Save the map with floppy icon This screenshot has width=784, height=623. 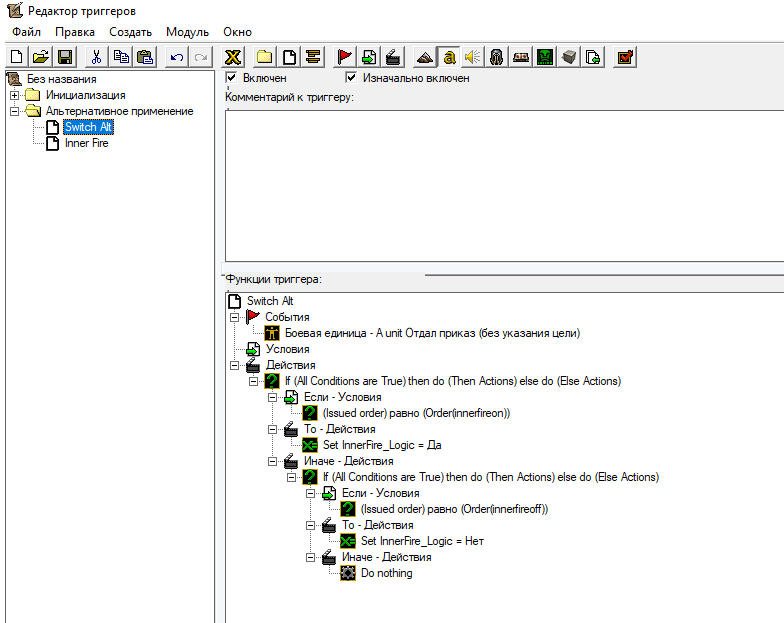point(65,57)
